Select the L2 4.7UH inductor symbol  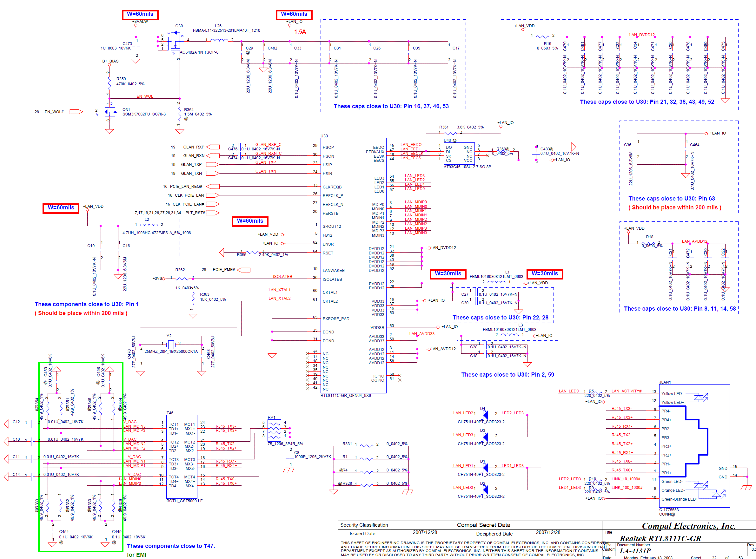(149, 225)
